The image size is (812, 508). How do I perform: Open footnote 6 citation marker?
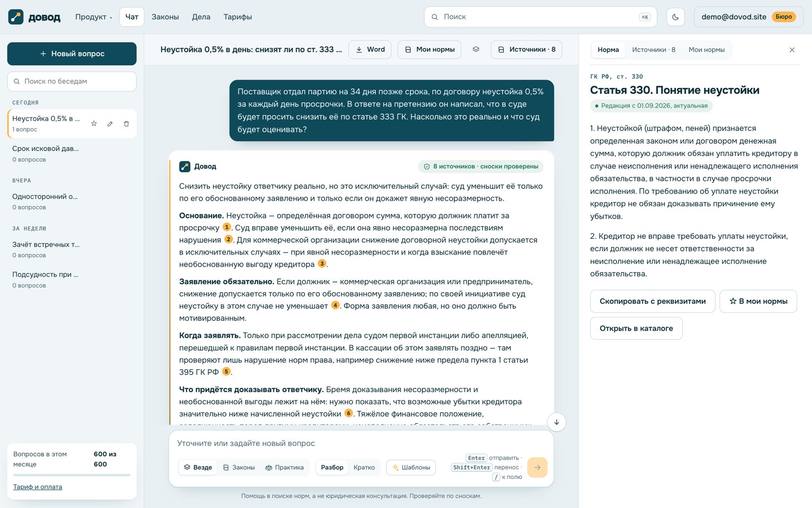tap(349, 413)
